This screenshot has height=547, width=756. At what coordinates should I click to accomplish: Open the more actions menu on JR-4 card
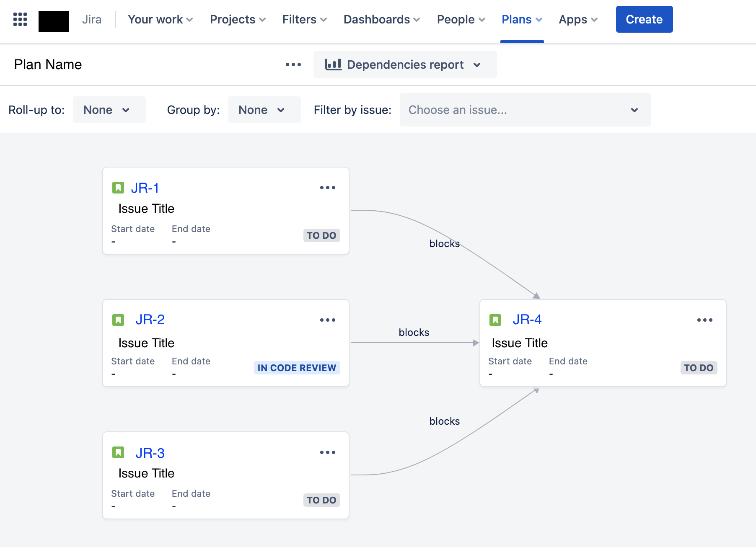coord(705,320)
